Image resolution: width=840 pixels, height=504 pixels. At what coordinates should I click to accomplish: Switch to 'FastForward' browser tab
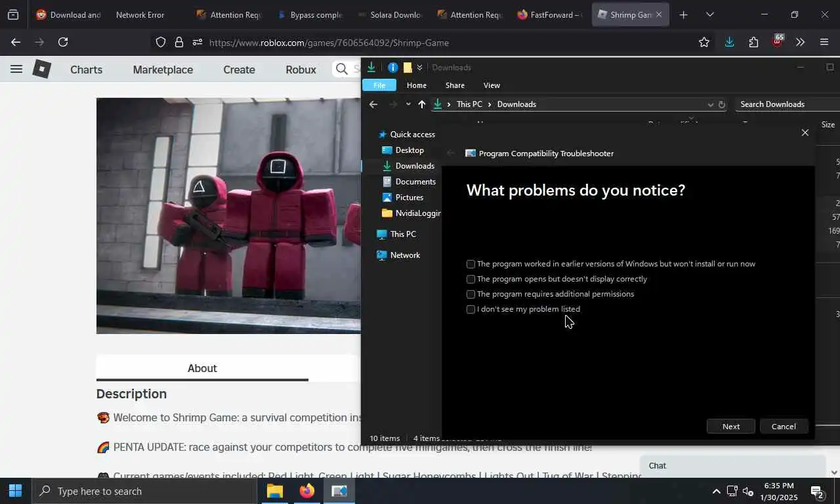[x=549, y=14]
